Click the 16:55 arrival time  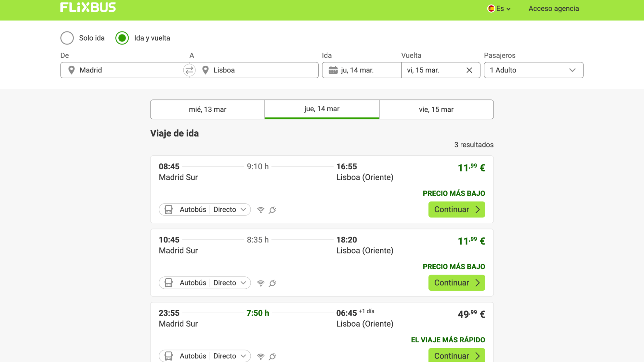(x=346, y=167)
